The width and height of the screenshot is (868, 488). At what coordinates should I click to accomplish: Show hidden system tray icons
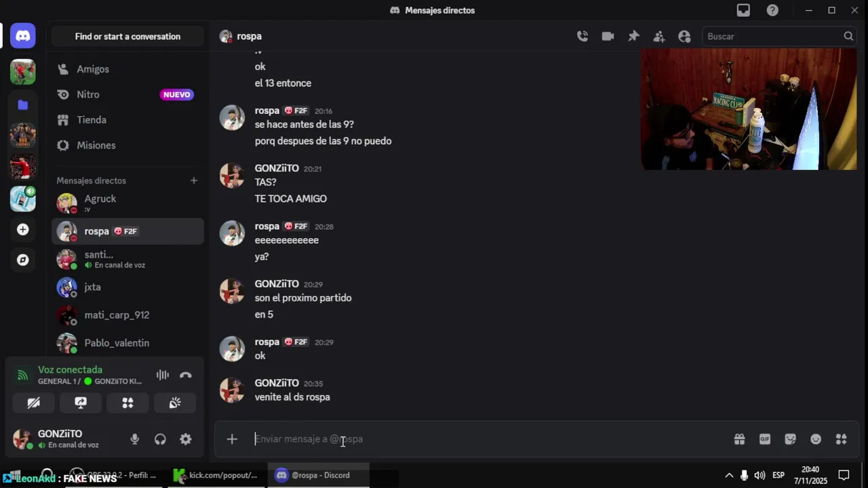coord(729,475)
